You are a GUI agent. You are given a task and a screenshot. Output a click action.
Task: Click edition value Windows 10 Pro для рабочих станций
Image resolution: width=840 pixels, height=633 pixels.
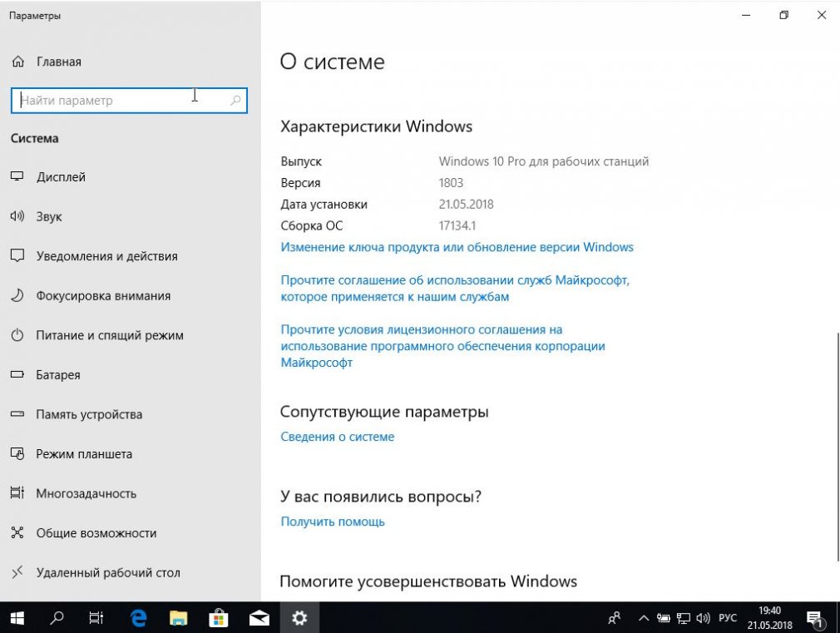pyautogui.click(x=544, y=161)
